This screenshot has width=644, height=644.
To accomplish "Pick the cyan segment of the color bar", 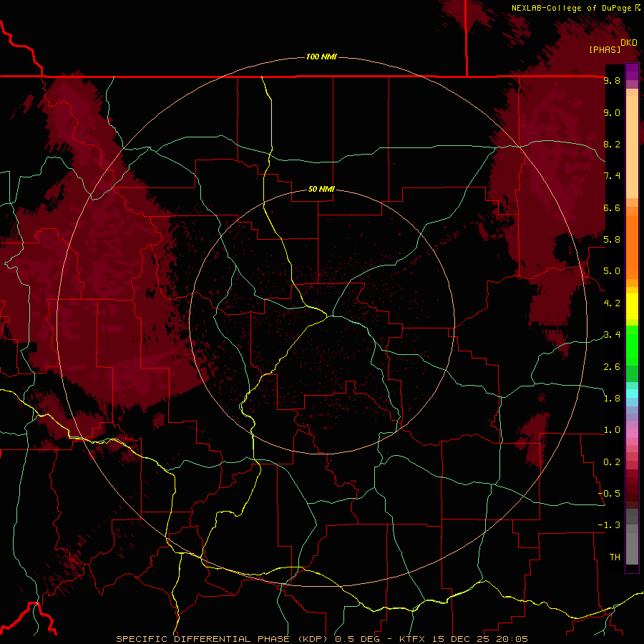I will (632, 394).
